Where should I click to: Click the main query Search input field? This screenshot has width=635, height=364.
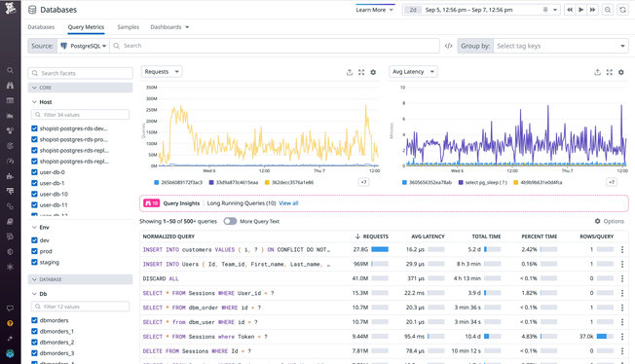(x=275, y=46)
